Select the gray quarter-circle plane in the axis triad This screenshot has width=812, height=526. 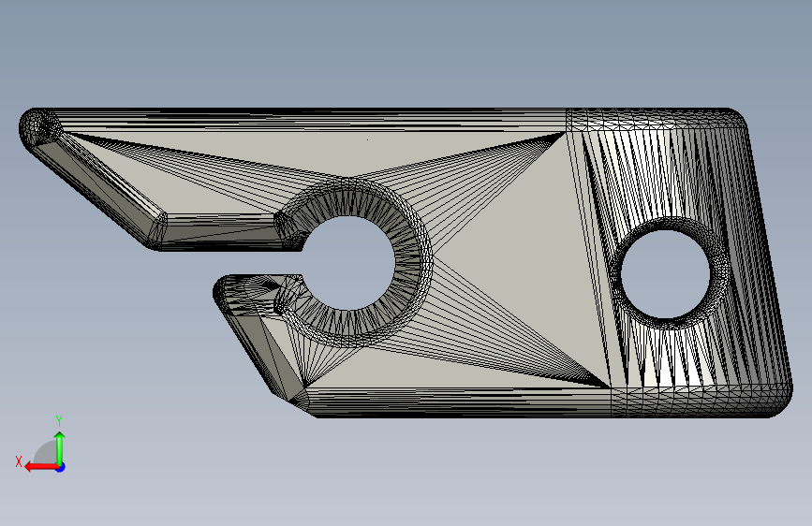click(x=45, y=452)
